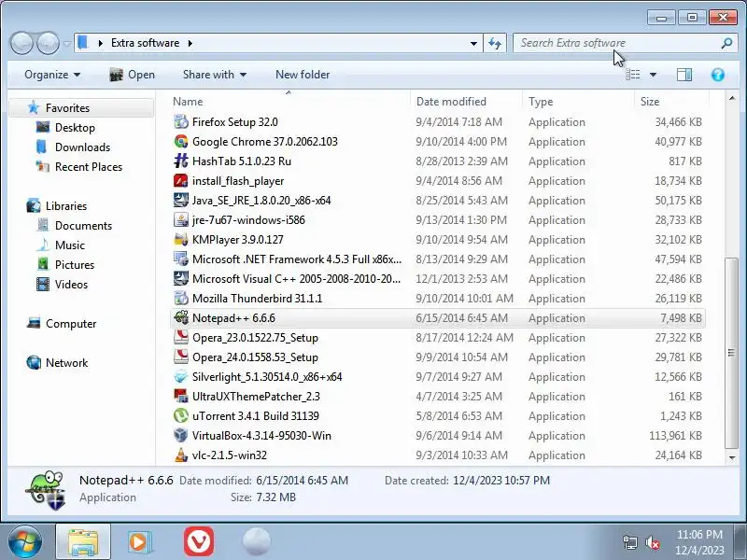This screenshot has width=747, height=560.
Task: Open Vivaldi browser from the taskbar
Action: point(199,541)
